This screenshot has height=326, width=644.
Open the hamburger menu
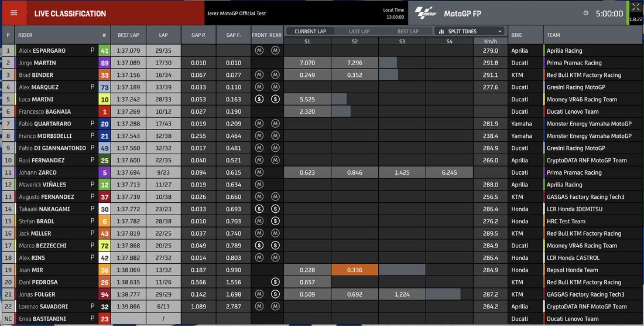(x=13, y=13)
